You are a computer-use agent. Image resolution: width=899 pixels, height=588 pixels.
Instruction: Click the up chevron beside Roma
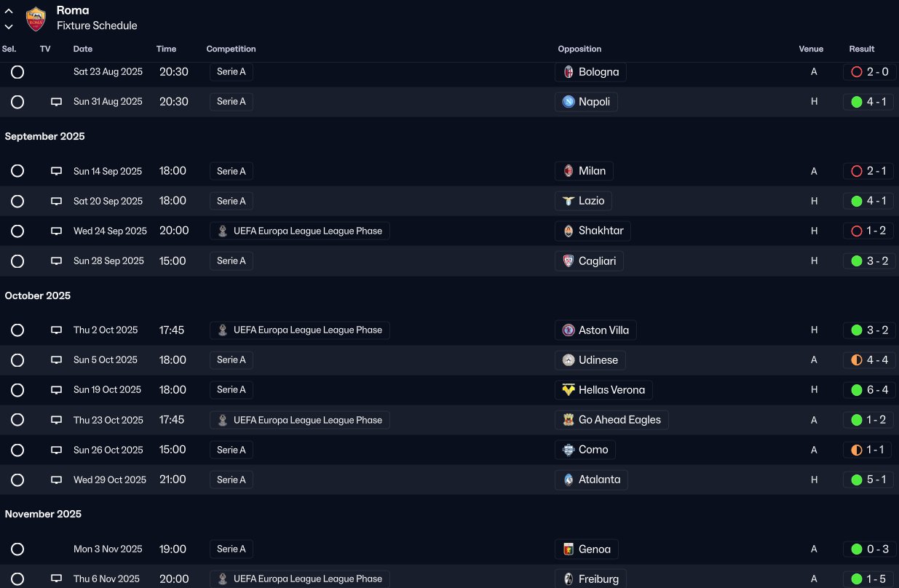coord(9,12)
